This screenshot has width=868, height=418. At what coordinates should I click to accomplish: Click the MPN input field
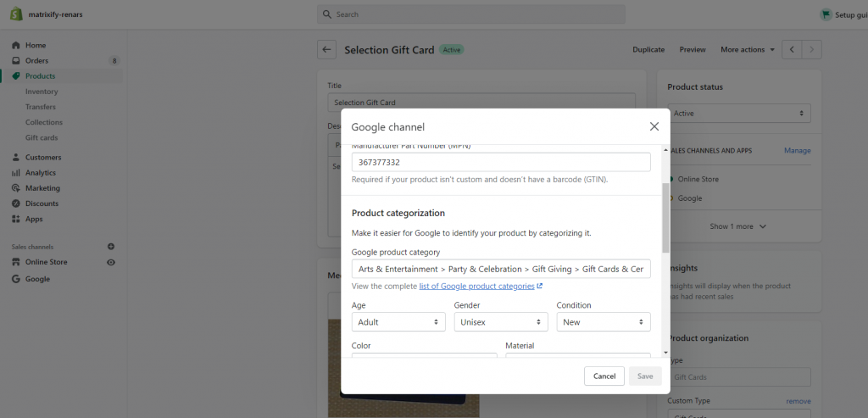[501, 162]
